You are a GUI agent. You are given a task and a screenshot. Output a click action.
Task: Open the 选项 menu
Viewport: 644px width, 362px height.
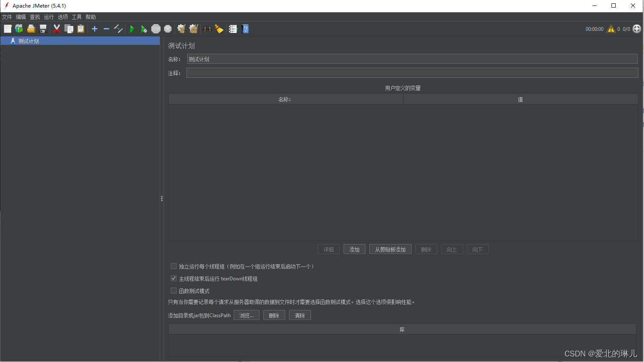tap(63, 17)
